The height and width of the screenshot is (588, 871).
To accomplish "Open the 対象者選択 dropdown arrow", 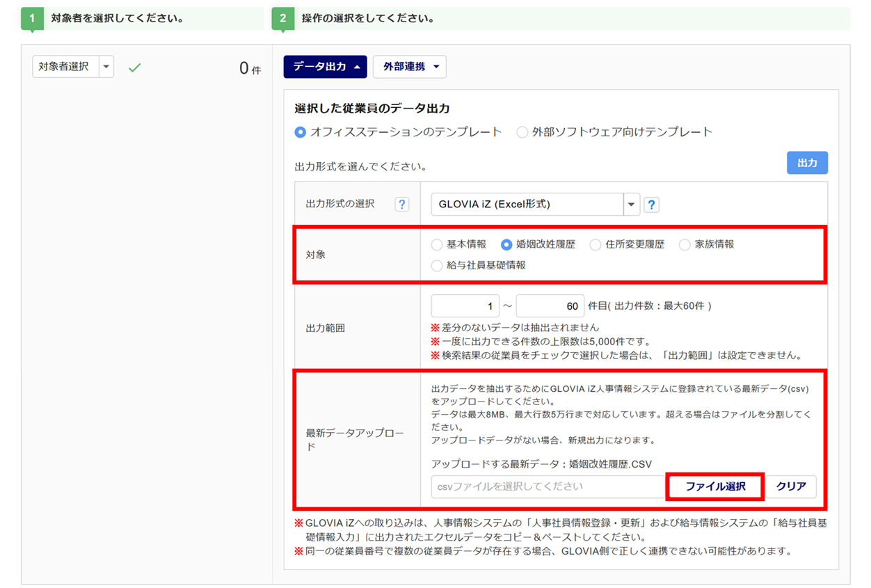I will [x=106, y=67].
